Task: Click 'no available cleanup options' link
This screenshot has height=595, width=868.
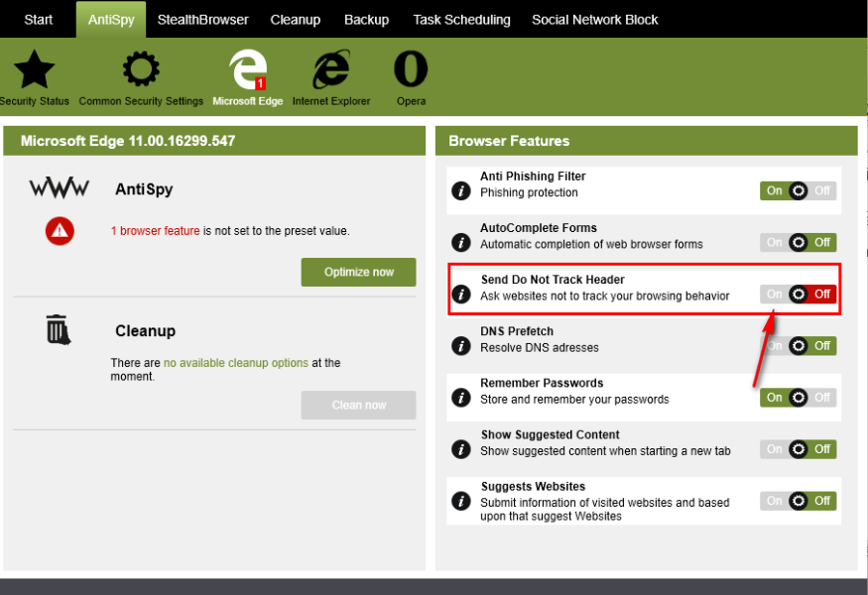Action: [236, 363]
